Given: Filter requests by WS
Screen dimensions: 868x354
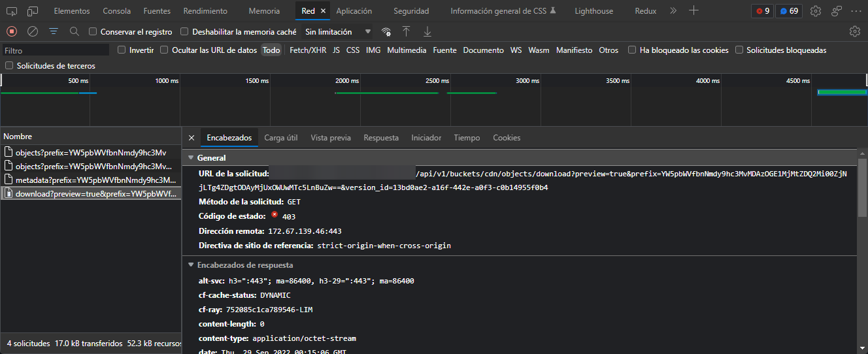Looking at the screenshot, I should 516,50.
